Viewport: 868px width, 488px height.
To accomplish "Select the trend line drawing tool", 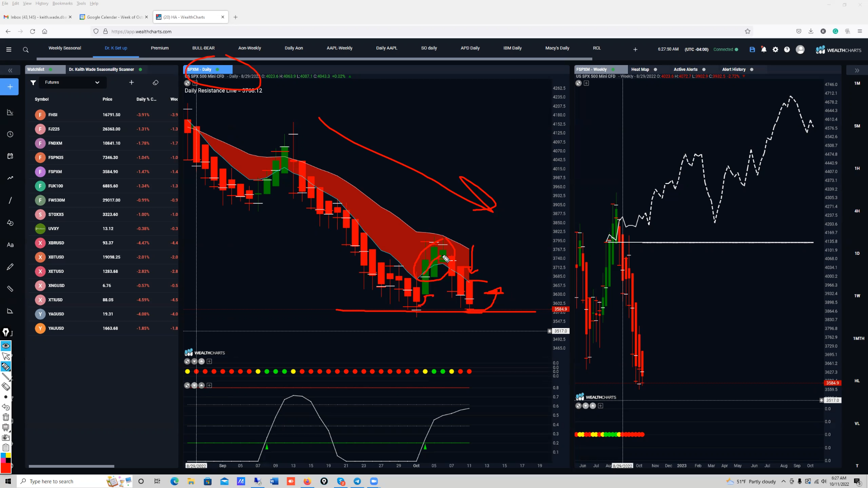I will click(x=10, y=178).
